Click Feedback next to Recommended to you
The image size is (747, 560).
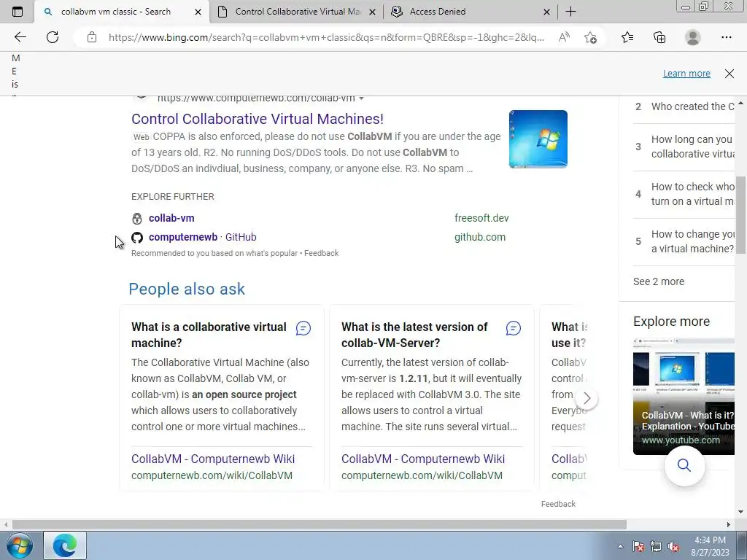[321, 253]
